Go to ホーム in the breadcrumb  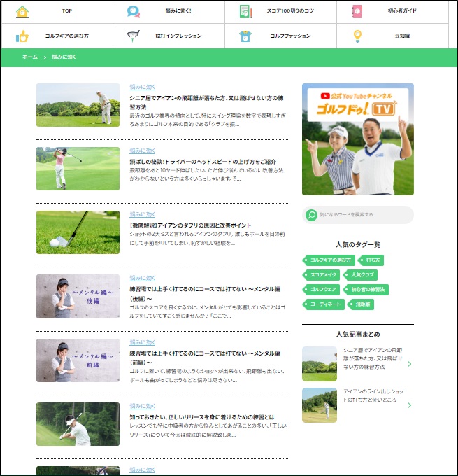click(x=30, y=57)
